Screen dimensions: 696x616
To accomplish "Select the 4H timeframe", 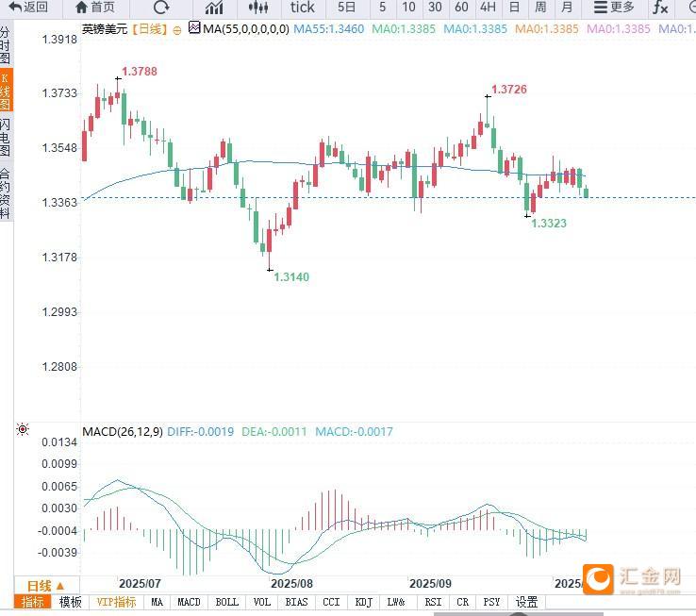I will coord(488,8).
